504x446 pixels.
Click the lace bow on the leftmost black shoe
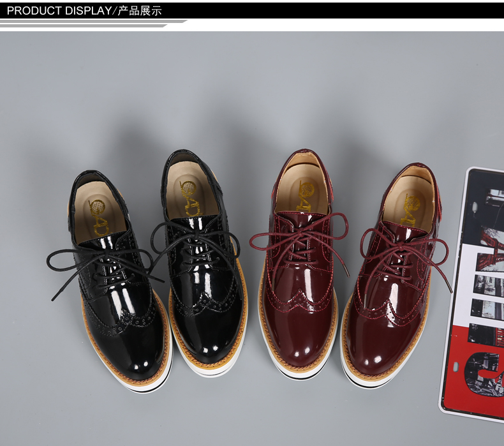(x=102, y=260)
